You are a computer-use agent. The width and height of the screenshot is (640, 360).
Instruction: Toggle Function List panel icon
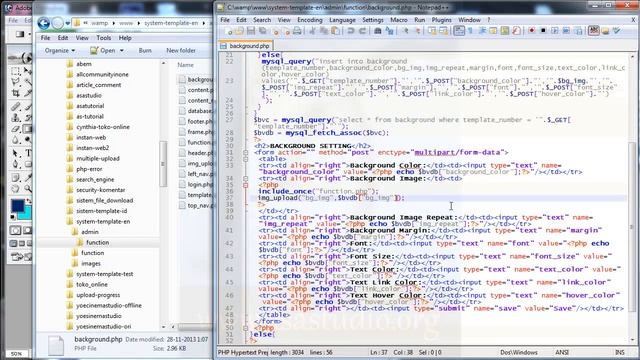[x=516, y=31]
